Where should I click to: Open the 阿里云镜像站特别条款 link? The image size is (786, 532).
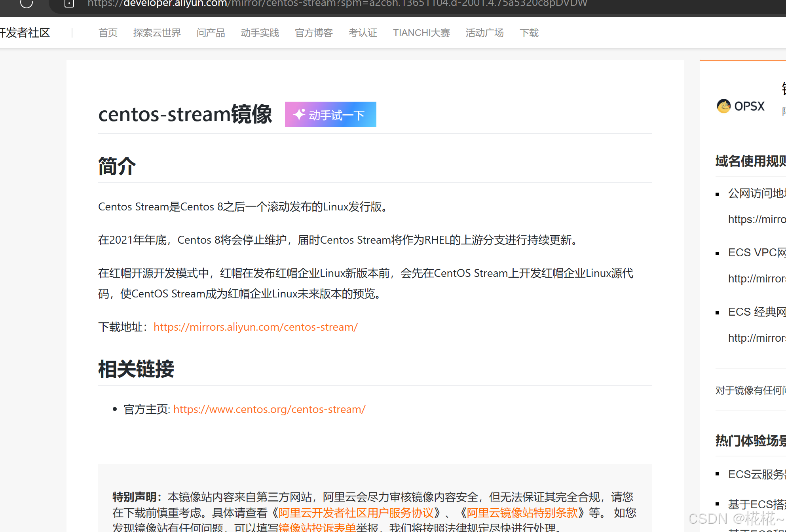point(522,513)
